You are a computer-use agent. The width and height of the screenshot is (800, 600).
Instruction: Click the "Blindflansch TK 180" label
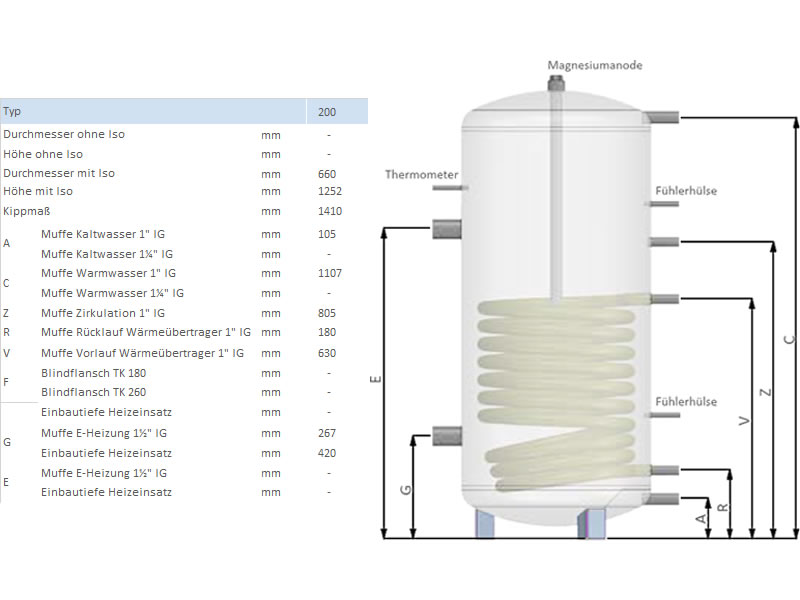click(93, 373)
